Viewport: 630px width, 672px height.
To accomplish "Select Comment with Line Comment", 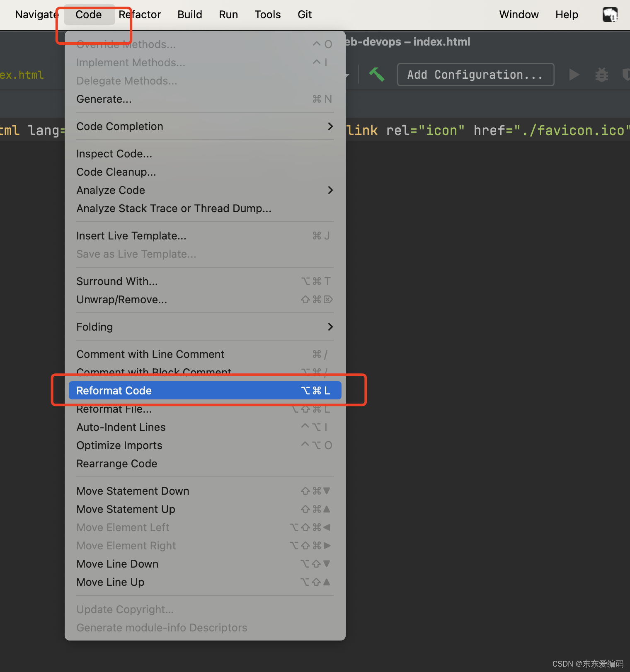I will pos(205,354).
